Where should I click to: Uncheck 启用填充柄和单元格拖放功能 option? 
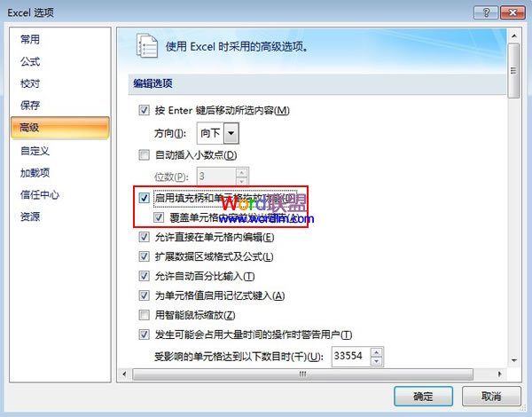pos(145,198)
